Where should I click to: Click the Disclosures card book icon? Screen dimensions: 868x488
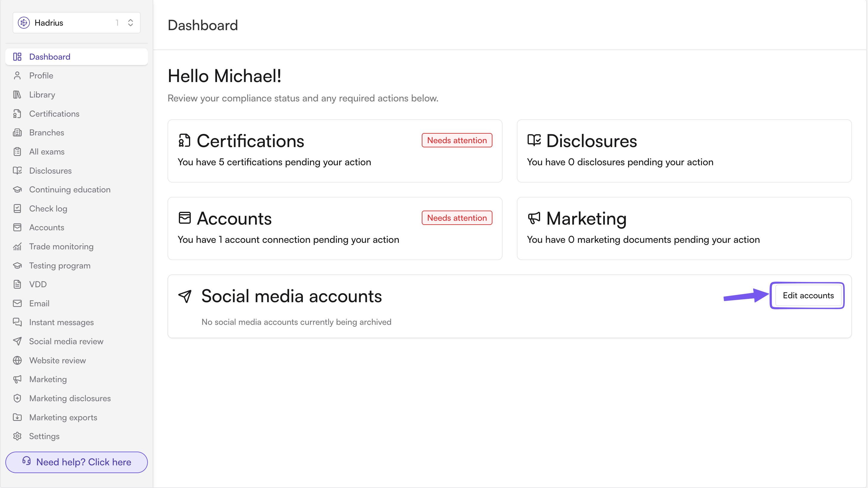coord(534,140)
